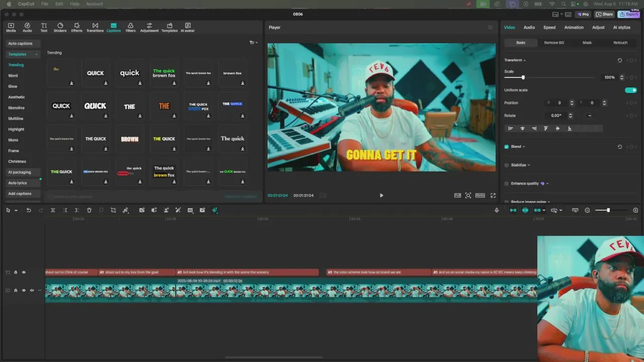The height and width of the screenshot is (362, 644).
Task: Switch to the Animation tab
Action: click(x=574, y=28)
